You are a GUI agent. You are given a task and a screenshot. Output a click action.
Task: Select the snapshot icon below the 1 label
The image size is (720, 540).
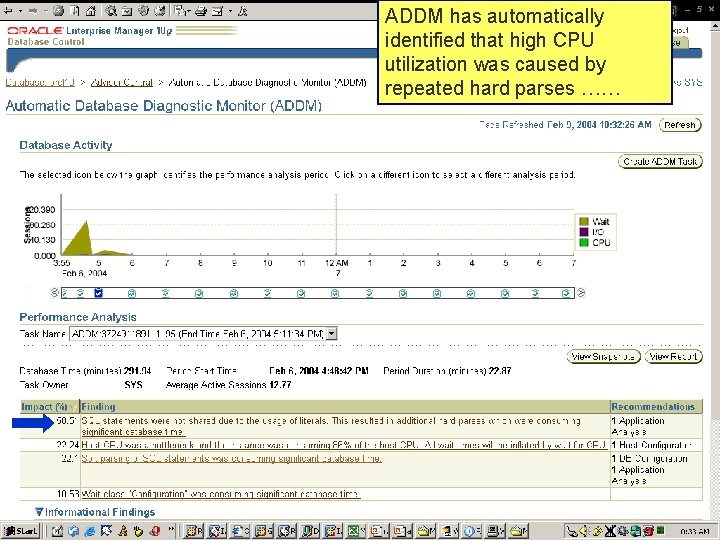[369, 293]
